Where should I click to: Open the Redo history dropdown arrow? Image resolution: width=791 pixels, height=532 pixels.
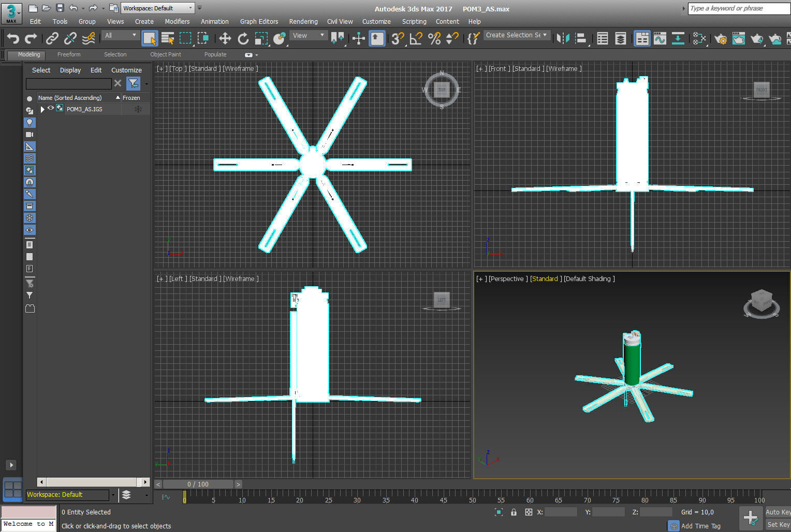(x=103, y=8)
